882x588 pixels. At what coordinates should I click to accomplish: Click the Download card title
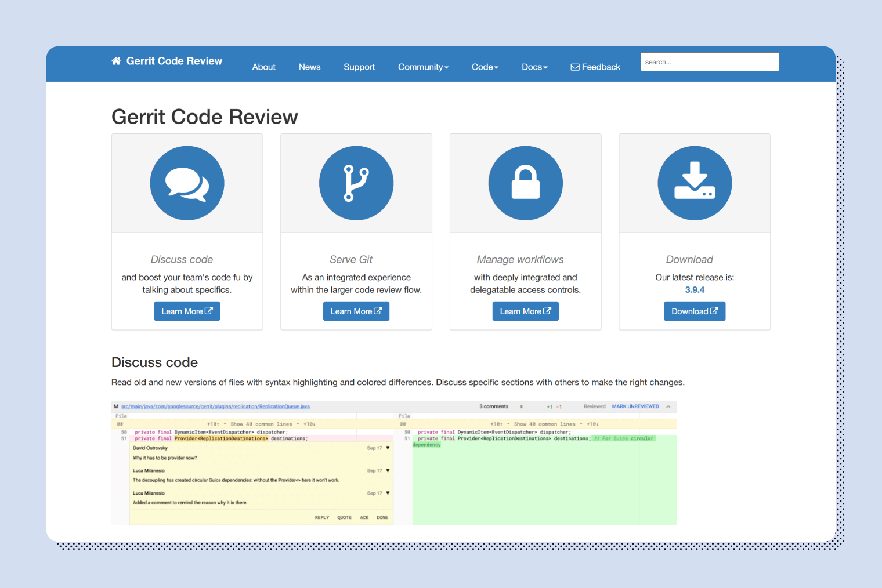point(689,259)
